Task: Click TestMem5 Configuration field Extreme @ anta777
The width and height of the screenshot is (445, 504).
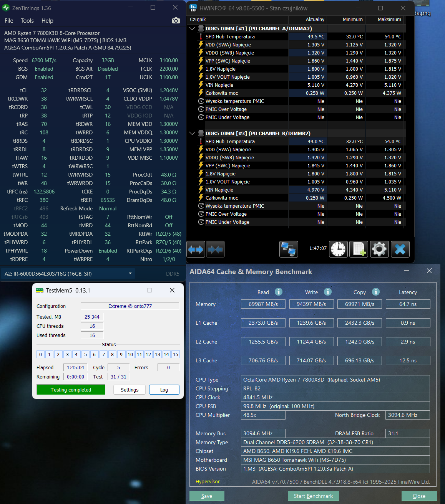Action: [130, 306]
